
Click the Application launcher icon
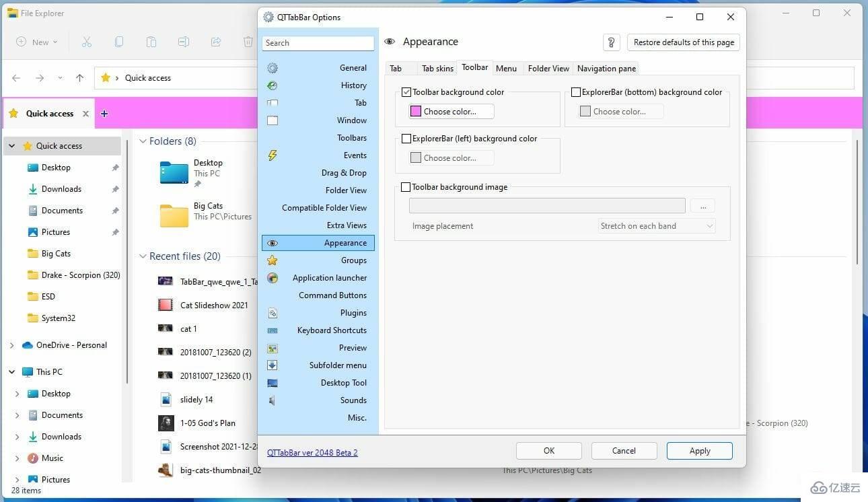pos(273,278)
